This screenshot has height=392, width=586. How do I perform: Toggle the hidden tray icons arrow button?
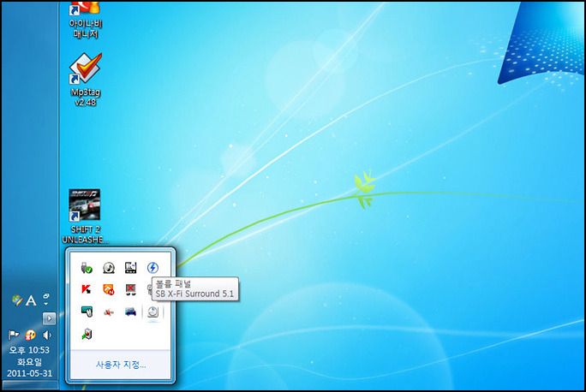[x=49, y=318]
